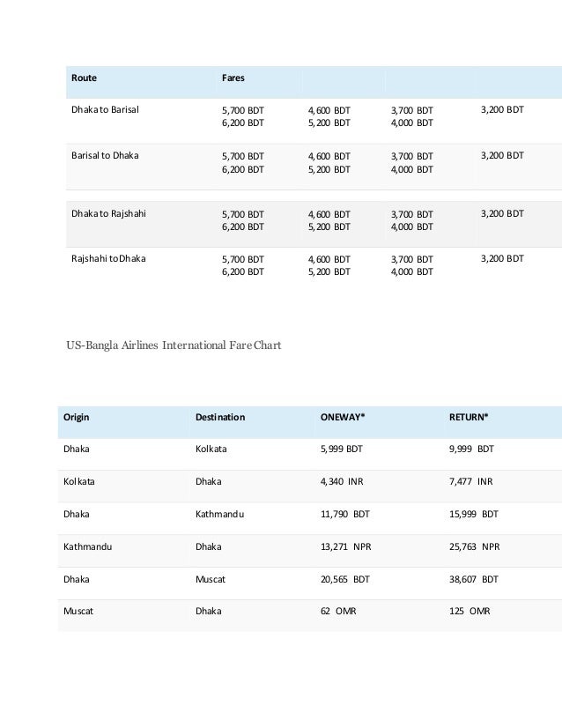This screenshot has width=562, height=728.
Task: Click the International Fare Chart heading
Action: tap(174, 345)
